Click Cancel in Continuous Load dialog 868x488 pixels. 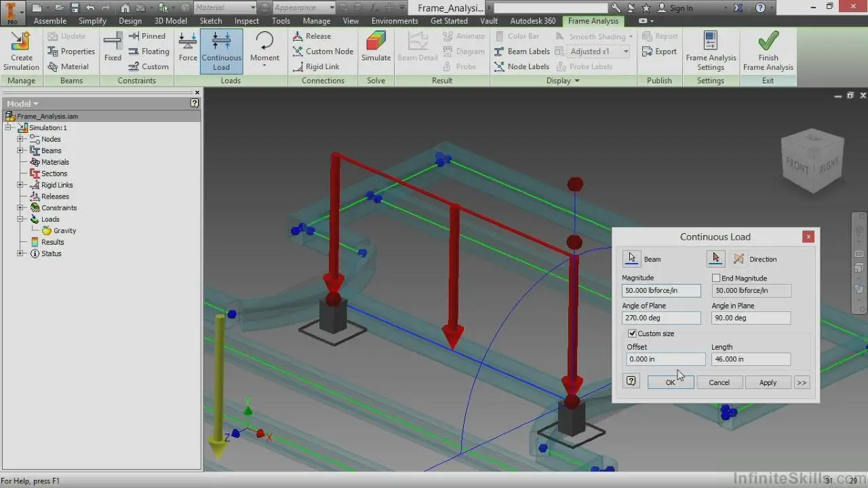click(719, 382)
